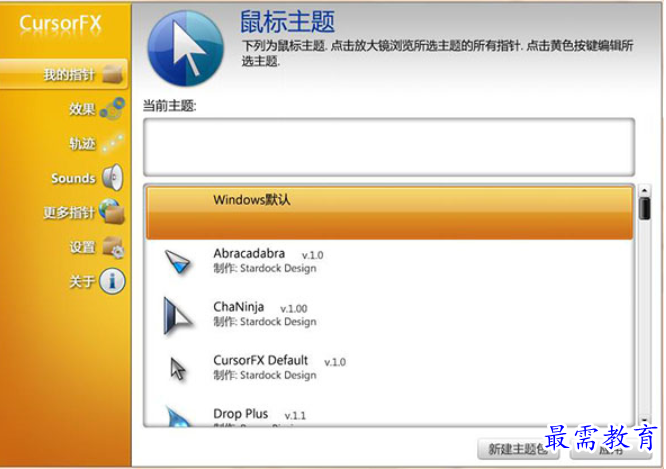Open the 关于 page

(82, 281)
